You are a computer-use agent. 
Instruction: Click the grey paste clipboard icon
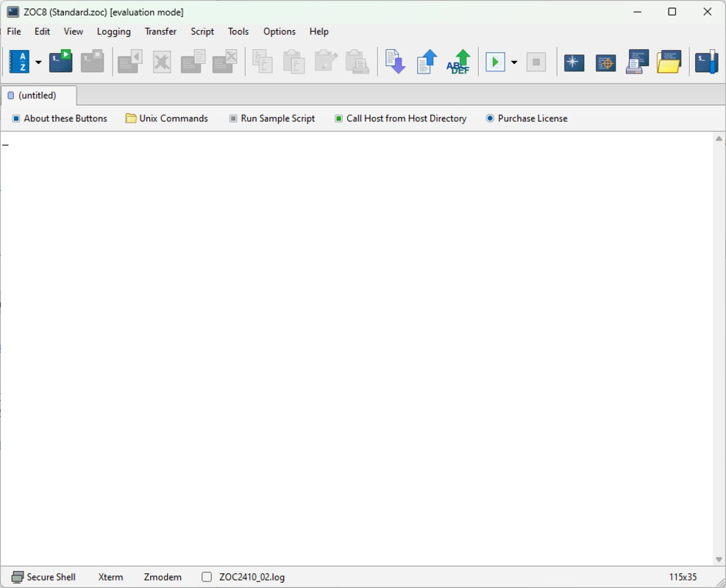point(294,62)
